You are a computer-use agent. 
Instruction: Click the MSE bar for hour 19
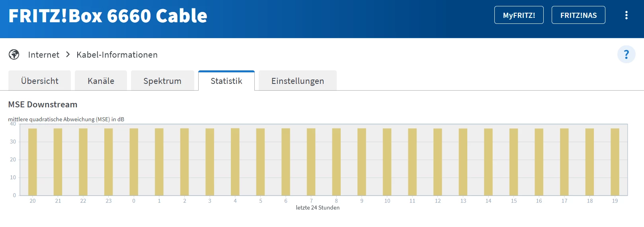pos(615,162)
